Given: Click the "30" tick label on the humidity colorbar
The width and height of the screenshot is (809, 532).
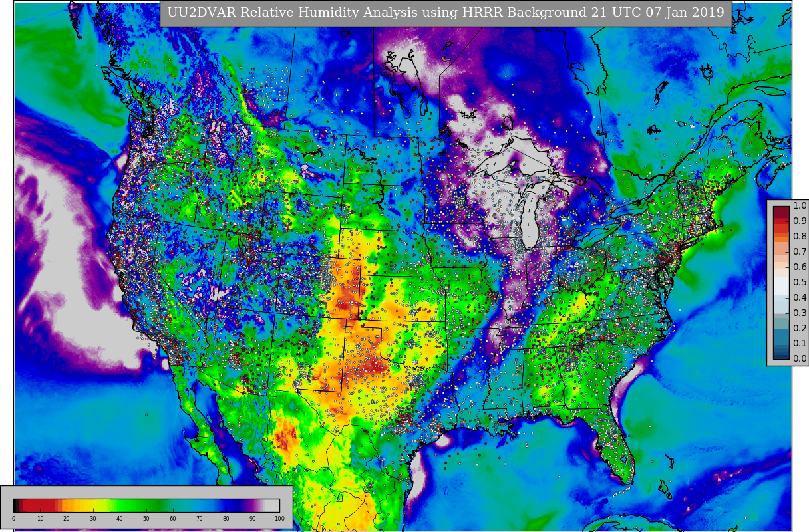Looking at the screenshot, I should (93, 519).
